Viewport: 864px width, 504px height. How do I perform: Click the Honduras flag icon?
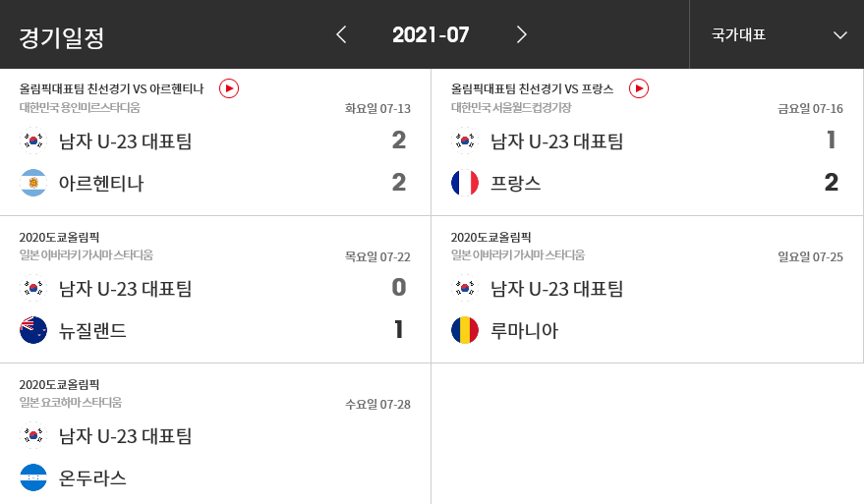point(33,477)
